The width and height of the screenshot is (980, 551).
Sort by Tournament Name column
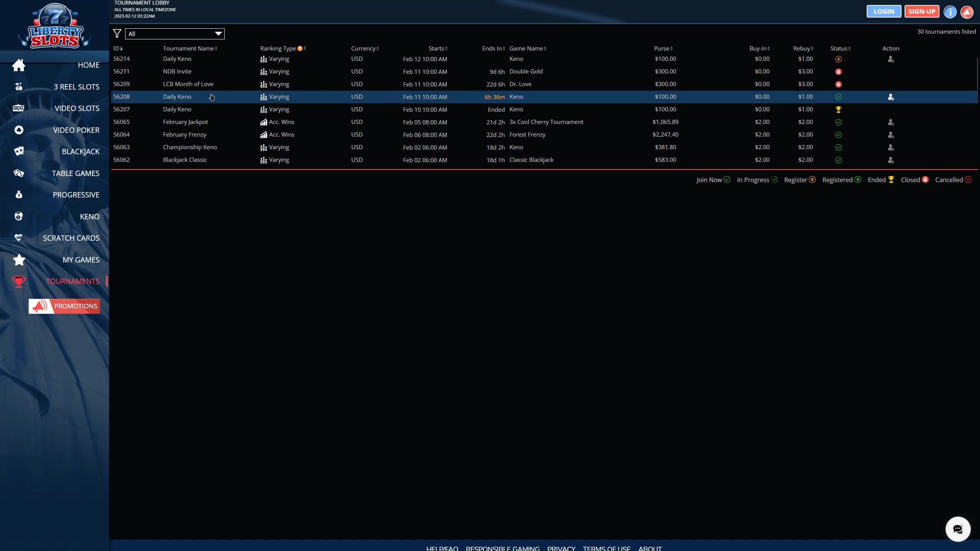click(x=189, y=49)
